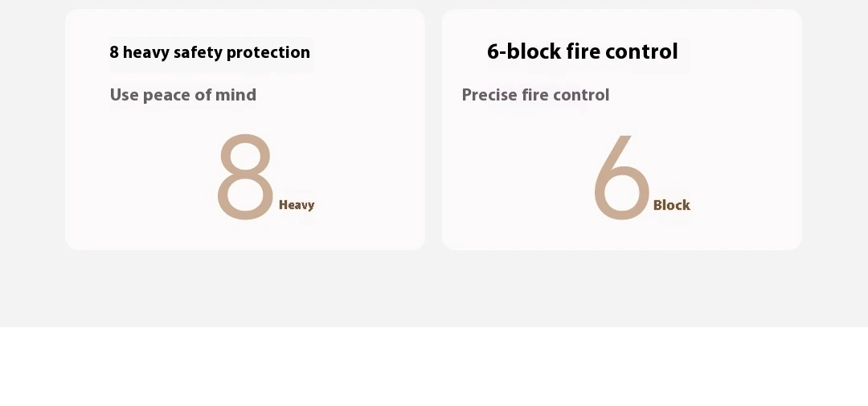Click the word "mind" in the left subtitle
868x406 pixels.
coord(236,96)
